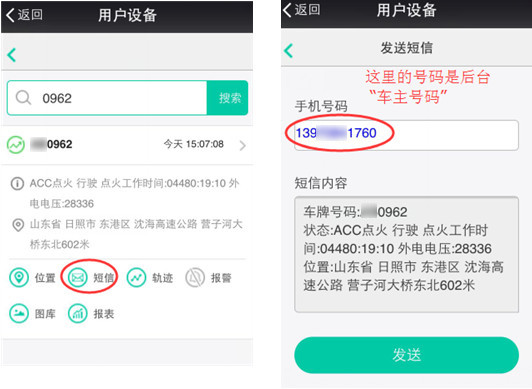
Task: Click the magnifier icon in search box
Action: [x=23, y=98]
